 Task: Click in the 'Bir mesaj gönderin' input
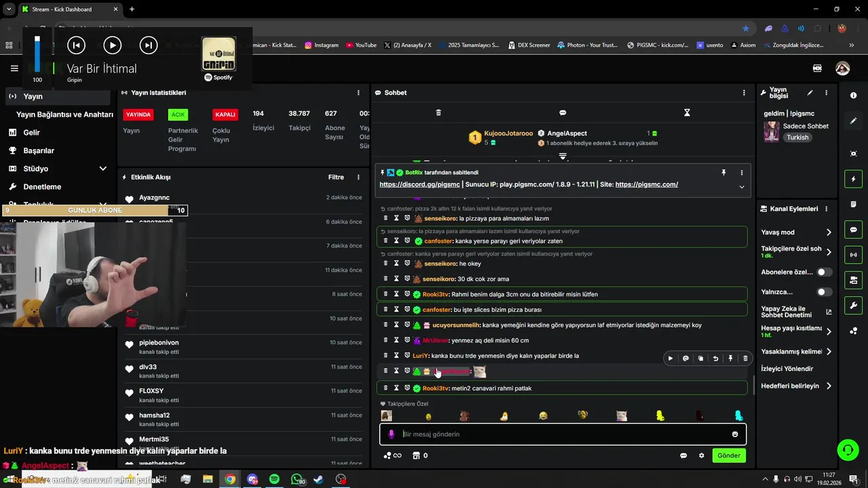coord(563,434)
